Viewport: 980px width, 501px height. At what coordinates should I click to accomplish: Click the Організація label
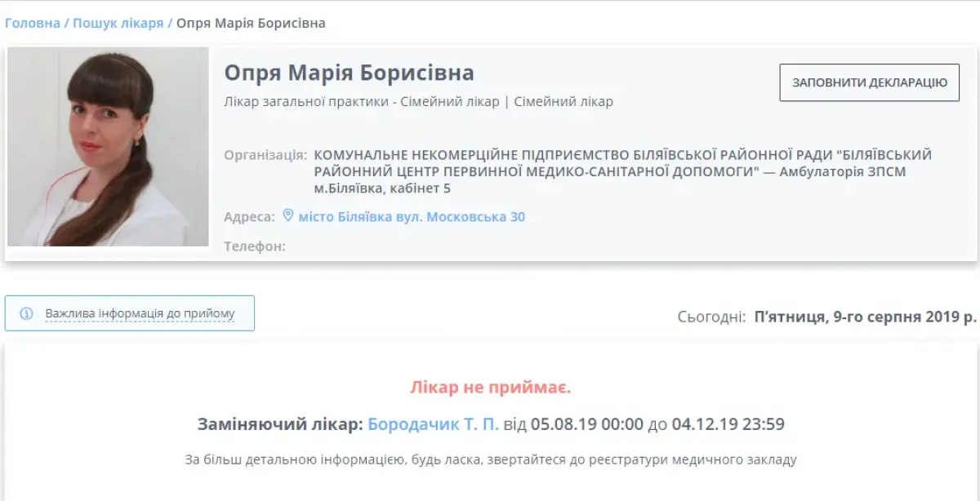(265, 155)
